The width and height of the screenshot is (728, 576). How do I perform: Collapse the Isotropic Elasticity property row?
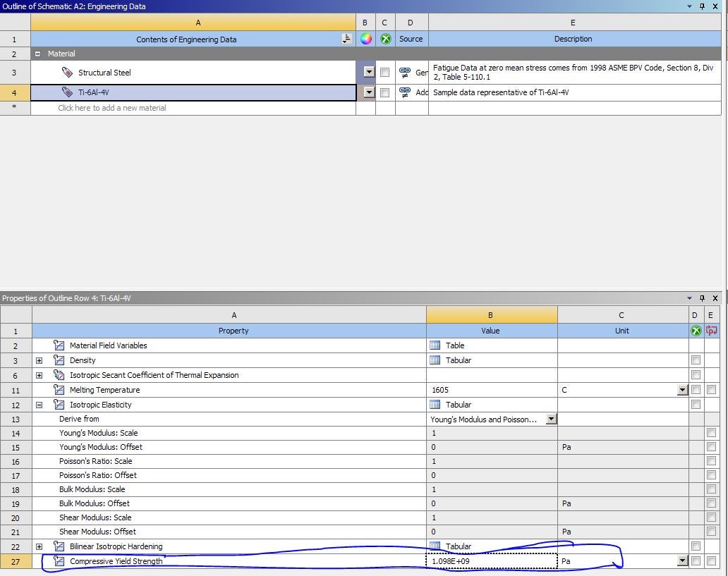pos(39,405)
